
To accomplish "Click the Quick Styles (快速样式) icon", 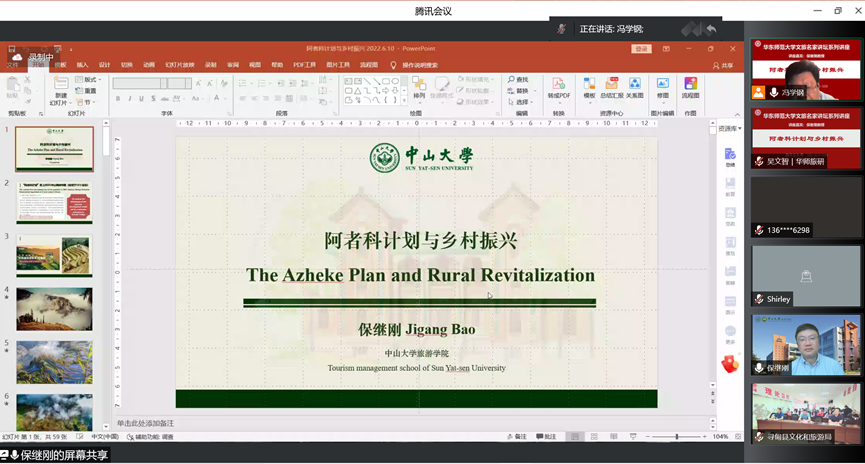I will point(441,84).
